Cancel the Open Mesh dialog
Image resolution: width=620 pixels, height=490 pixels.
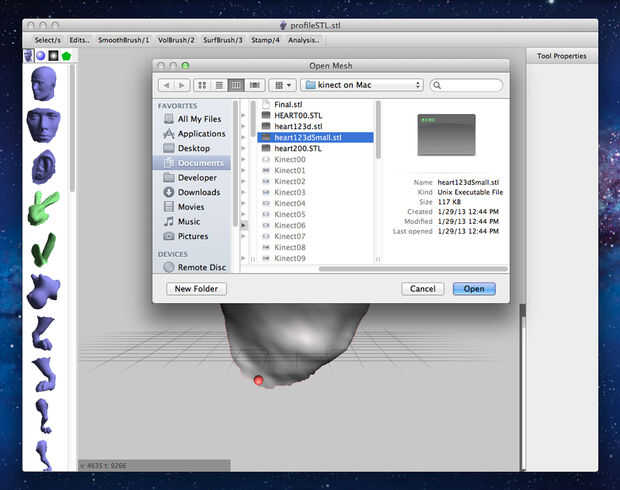423,289
